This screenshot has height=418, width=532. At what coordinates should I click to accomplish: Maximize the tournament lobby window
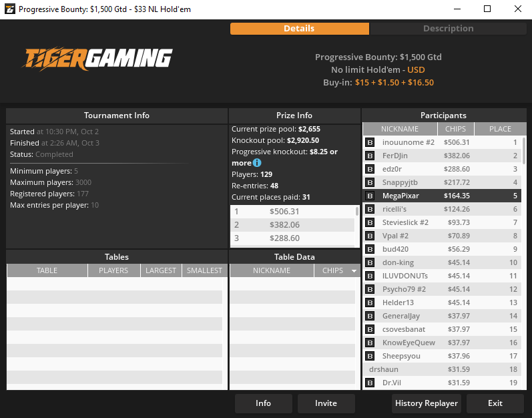(487, 9)
